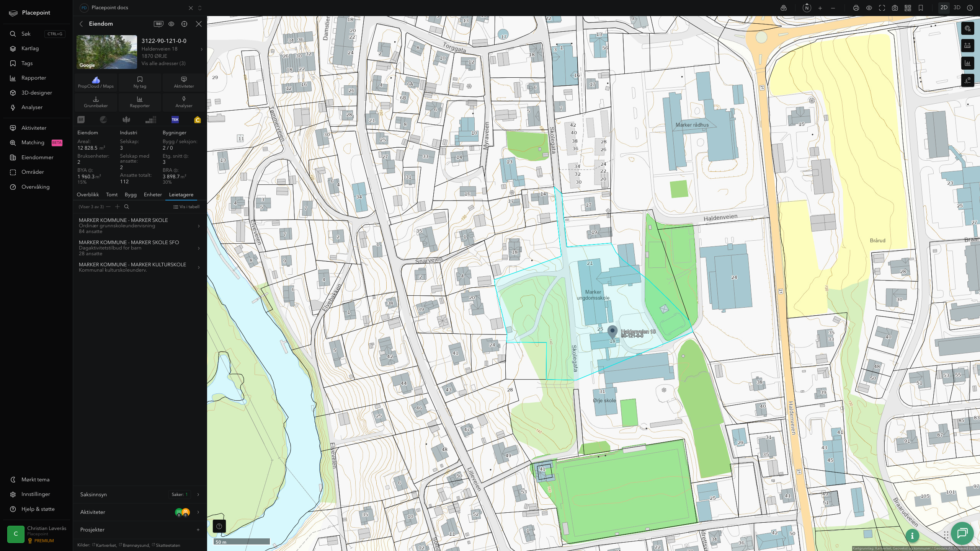980x551 pixels.
Task: Expand MARKER KOMMUNE - MARKER SKOLE tenant row
Action: [139, 226]
